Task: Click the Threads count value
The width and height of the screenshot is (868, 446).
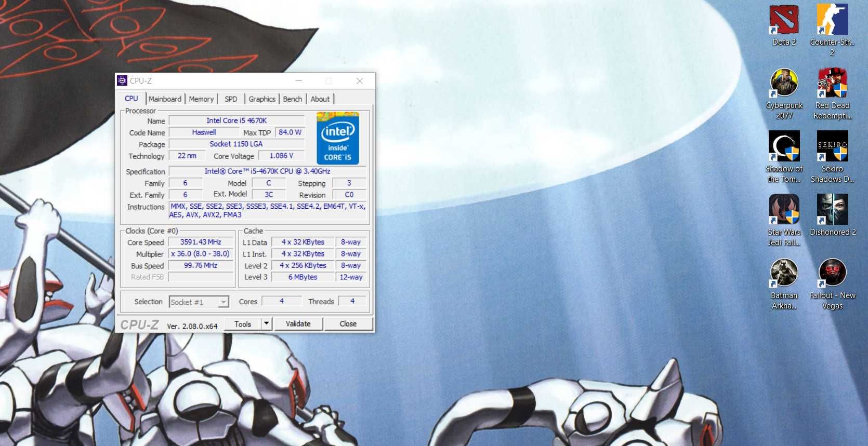Action: (352, 301)
